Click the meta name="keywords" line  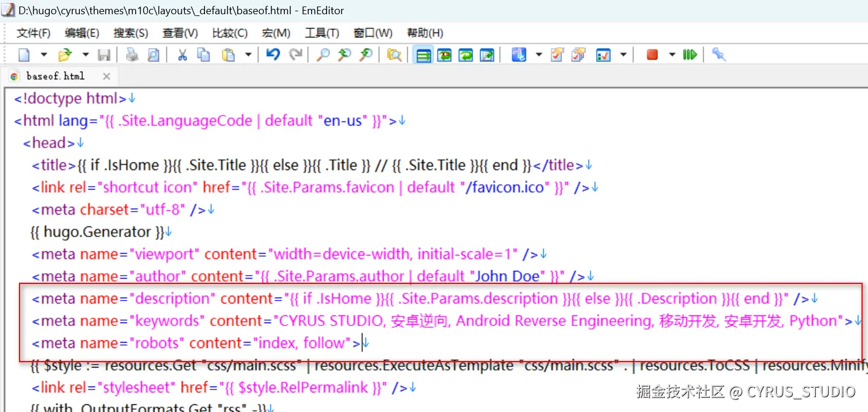[x=447, y=321]
